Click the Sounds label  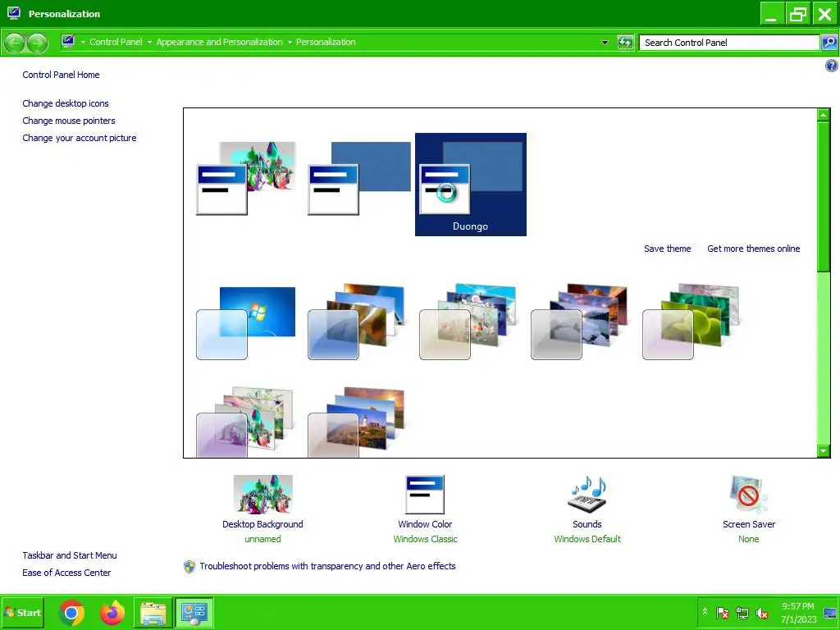587,524
